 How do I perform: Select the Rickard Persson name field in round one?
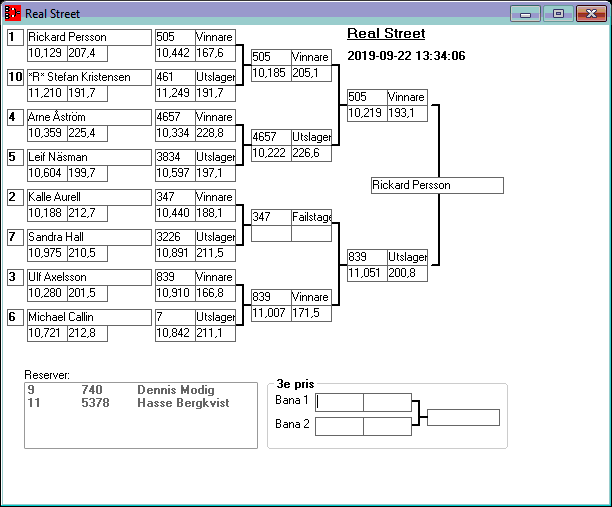pyautogui.click(x=87, y=37)
